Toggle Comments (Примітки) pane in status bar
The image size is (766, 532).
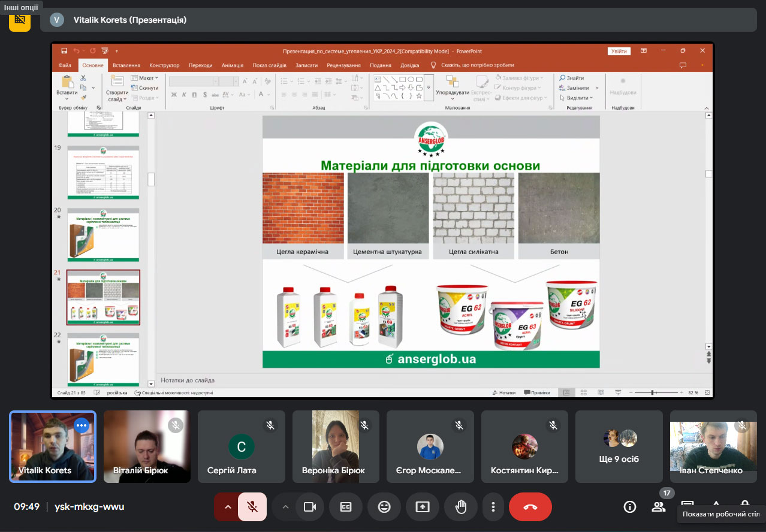pos(537,392)
